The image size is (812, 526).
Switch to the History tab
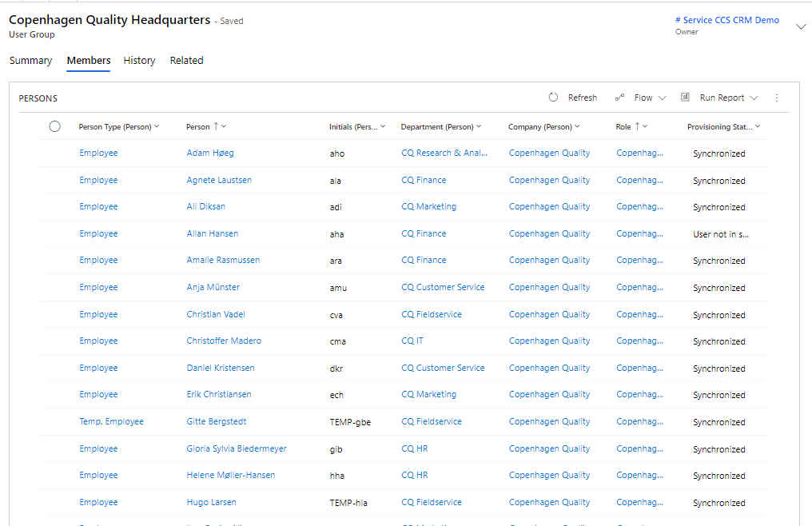click(x=139, y=61)
